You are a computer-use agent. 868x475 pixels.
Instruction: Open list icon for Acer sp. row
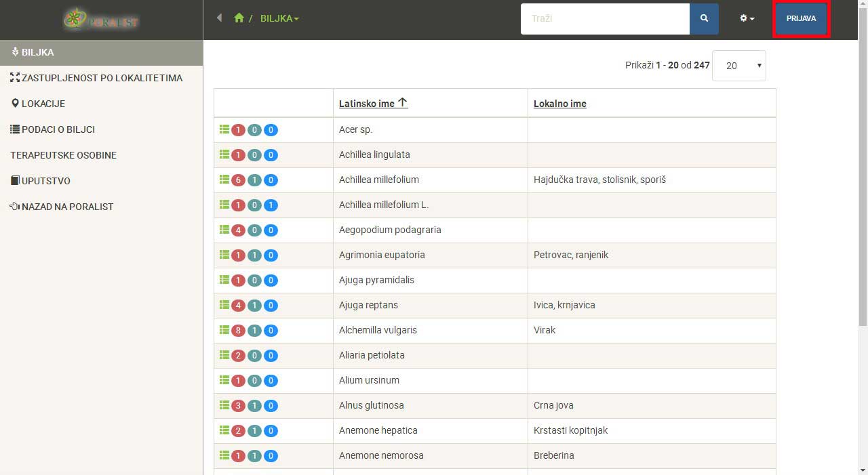tap(224, 129)
